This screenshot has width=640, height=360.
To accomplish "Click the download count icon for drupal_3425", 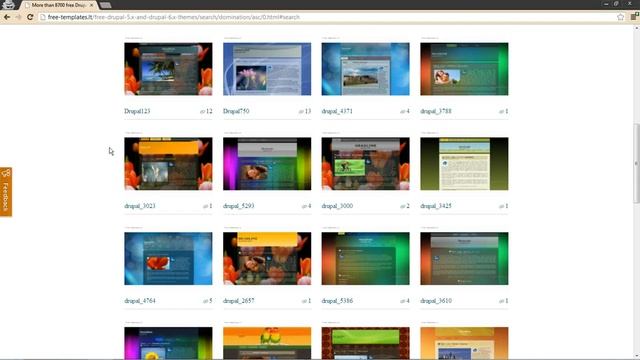I will coord(501,206).
